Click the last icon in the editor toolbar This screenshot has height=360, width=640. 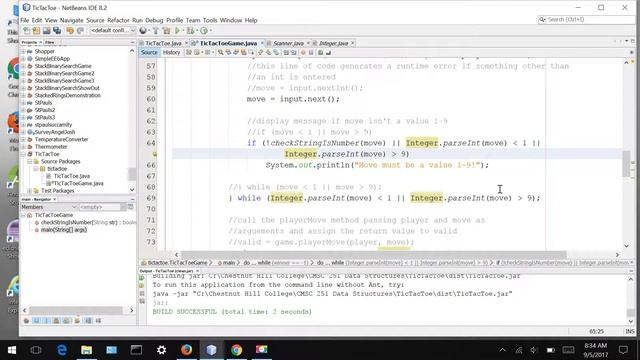329,52
